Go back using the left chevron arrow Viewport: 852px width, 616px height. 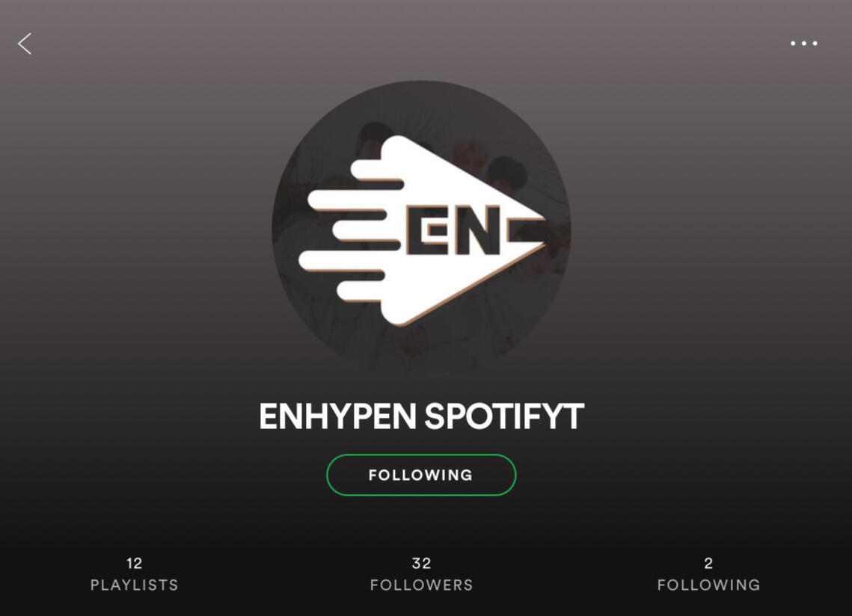(25, 43)
